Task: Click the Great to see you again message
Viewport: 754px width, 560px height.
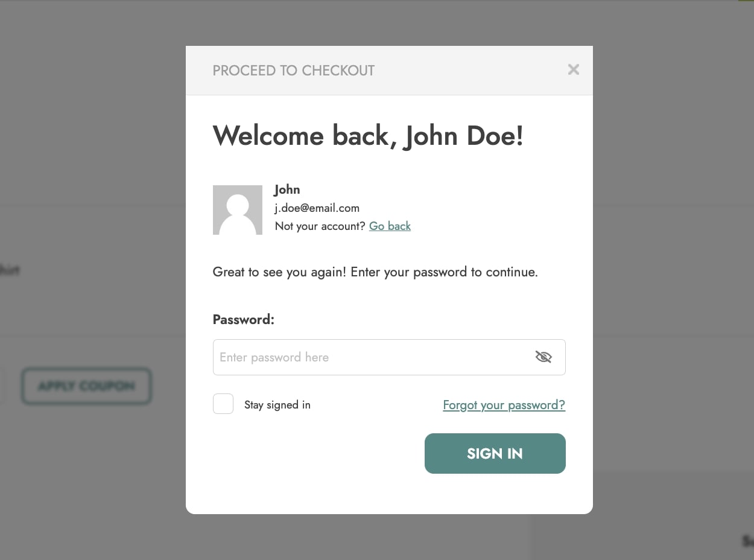Action: (x=375, y=272)
